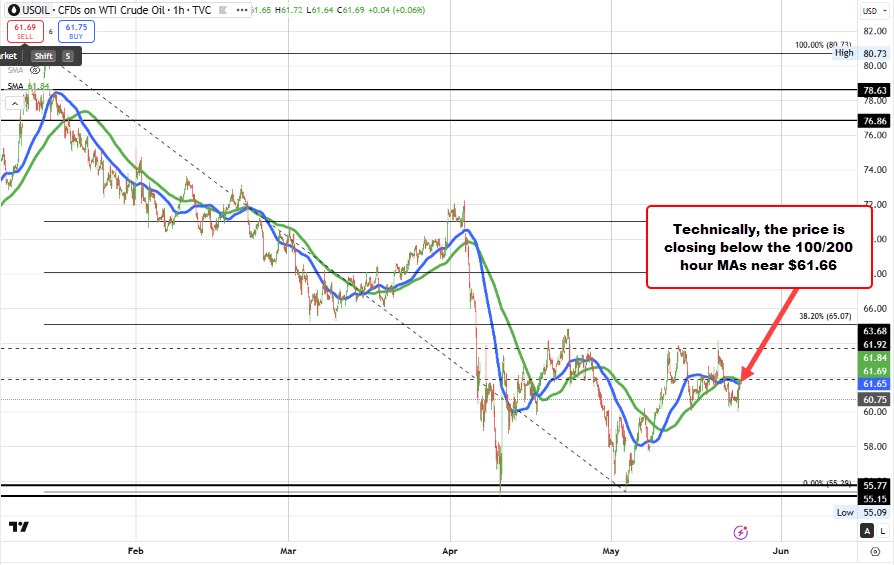This screenshot has width=894, height=565.
Task: Click the blue BUY 61.75 button
Action: (x=75, y=32)
